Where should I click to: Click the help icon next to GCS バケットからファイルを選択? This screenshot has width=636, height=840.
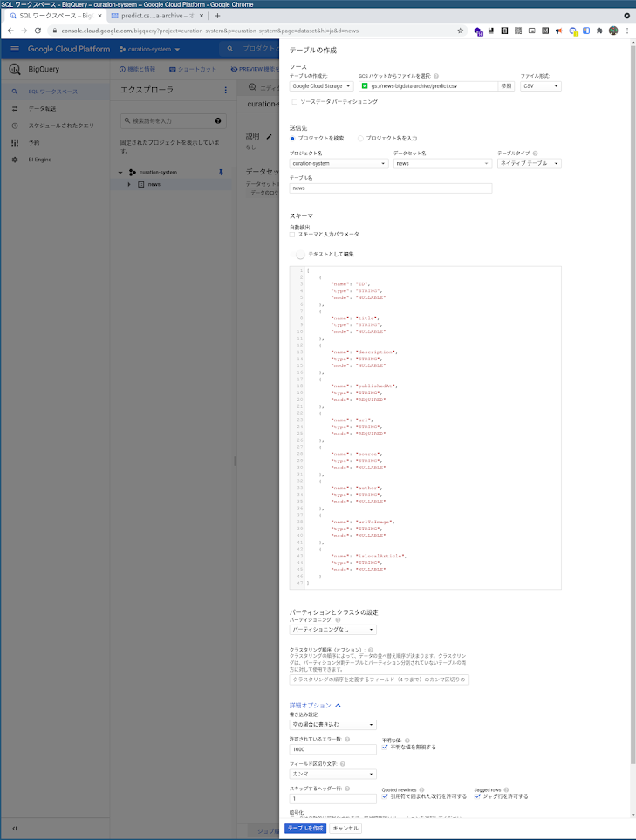tap(436, 76)
